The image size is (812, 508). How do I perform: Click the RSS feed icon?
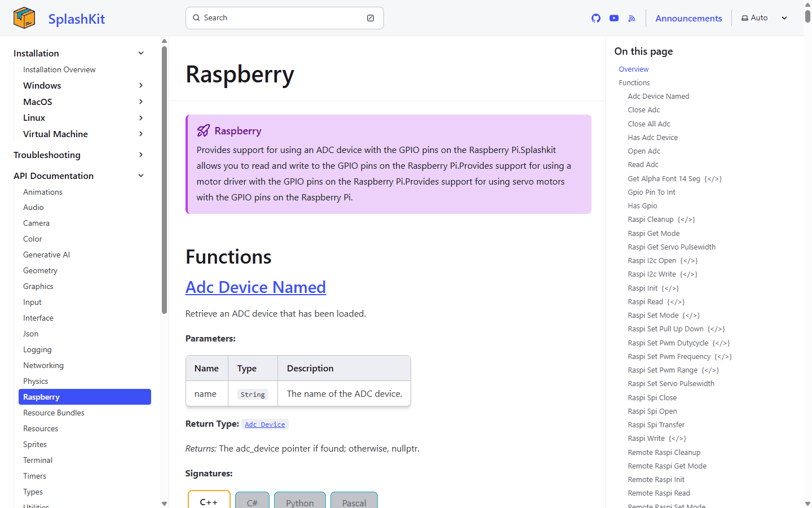632,17
